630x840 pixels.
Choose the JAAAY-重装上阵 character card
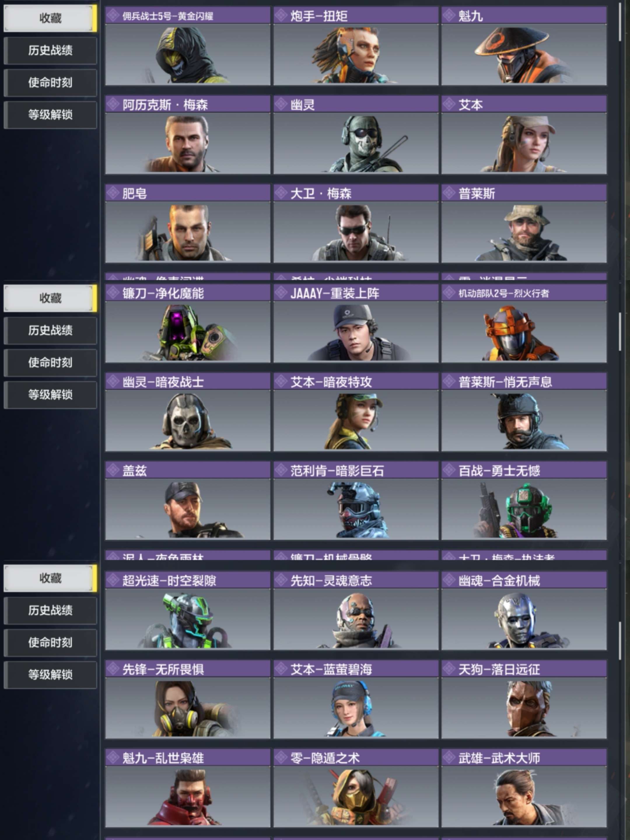click(356, 323)
